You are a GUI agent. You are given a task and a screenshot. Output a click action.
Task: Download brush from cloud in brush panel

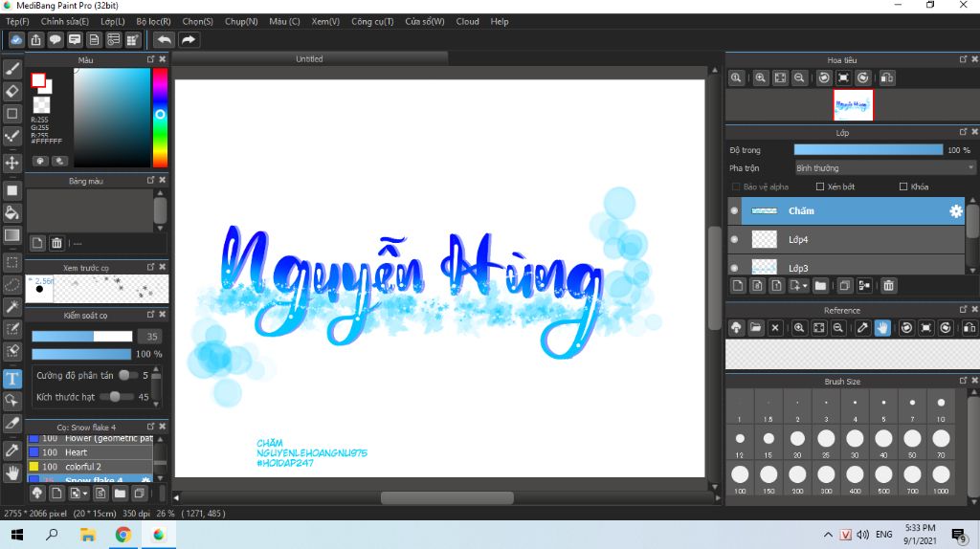tap(37, 494)
